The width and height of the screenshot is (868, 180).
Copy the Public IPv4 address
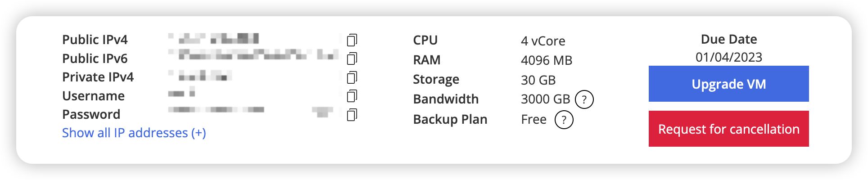coord(352,40)
